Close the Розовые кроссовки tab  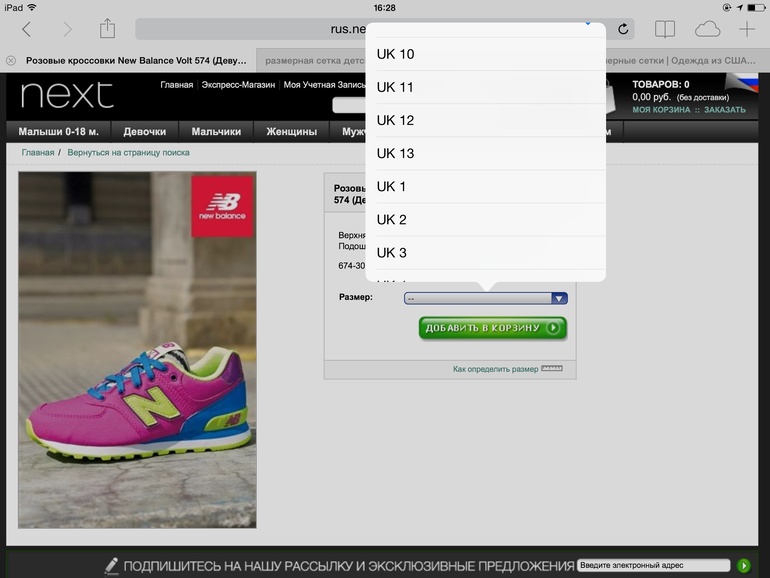coord(11,60)
